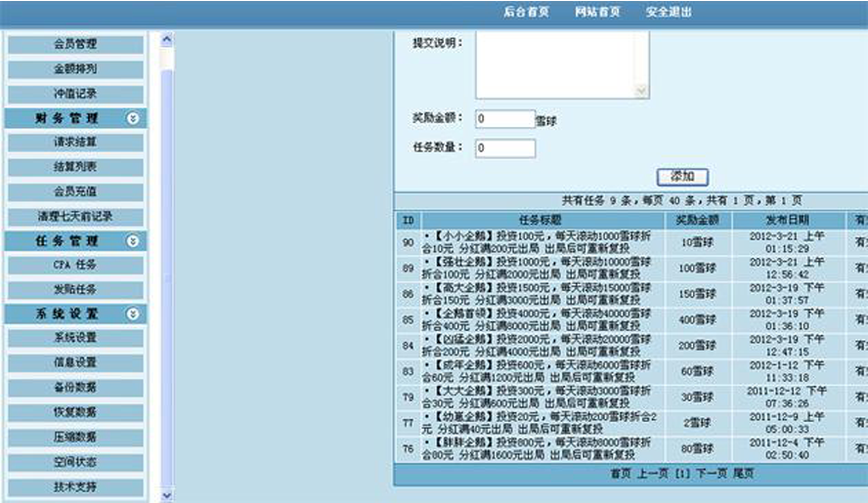
Task: Click the date 2012-3-21 上午 01:15:29
Action: click(787, 242)
